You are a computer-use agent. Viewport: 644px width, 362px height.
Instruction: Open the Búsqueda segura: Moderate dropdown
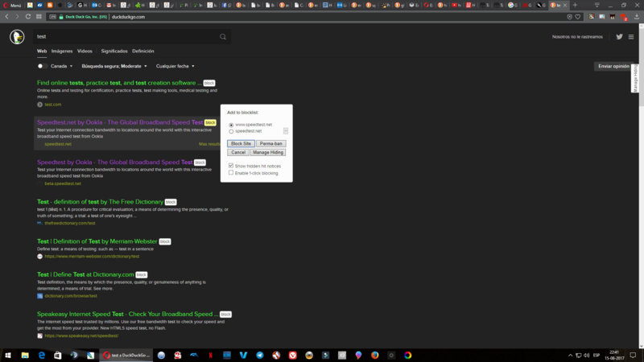(x=114, y=66)
